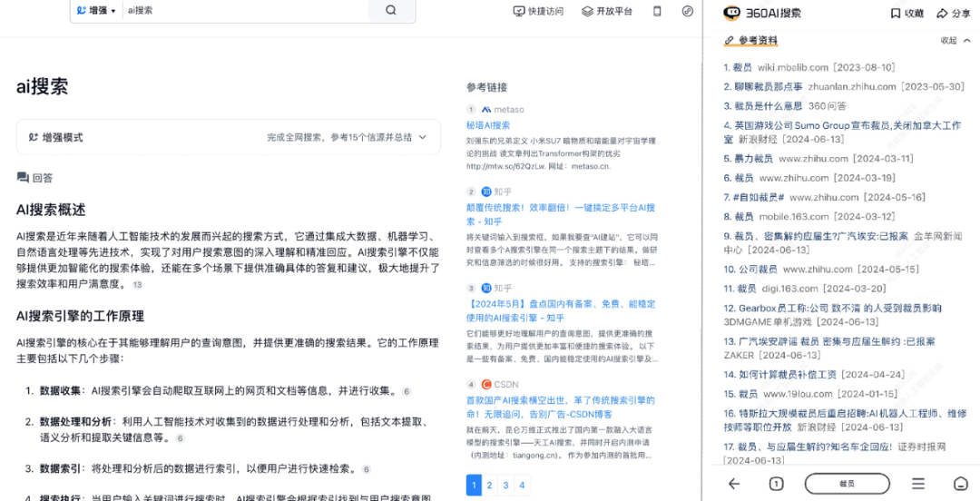Go to reference page 2

[x=489, y=485]
